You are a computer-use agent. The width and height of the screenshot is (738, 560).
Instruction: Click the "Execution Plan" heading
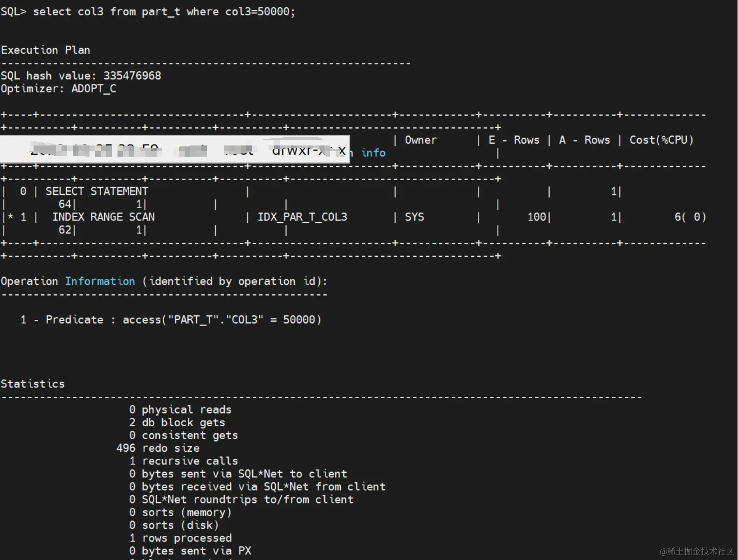point(45,50)
